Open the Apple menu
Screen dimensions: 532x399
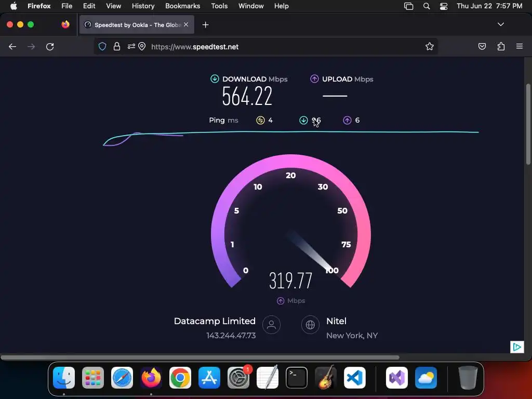[14, 6]
